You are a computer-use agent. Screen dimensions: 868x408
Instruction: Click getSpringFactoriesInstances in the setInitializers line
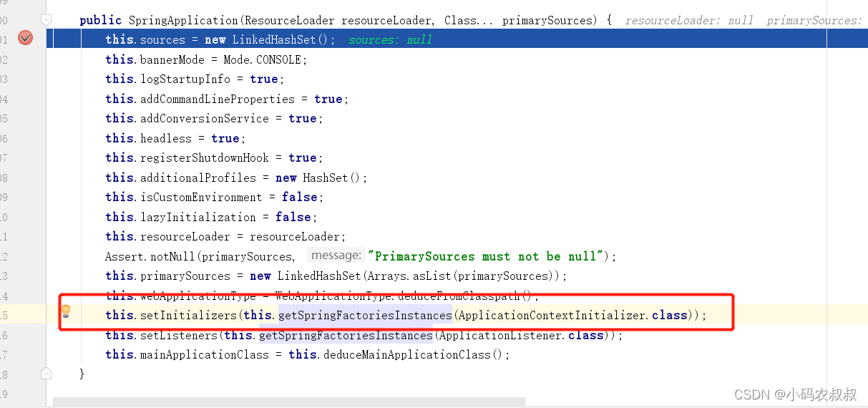tap(365, 315)
